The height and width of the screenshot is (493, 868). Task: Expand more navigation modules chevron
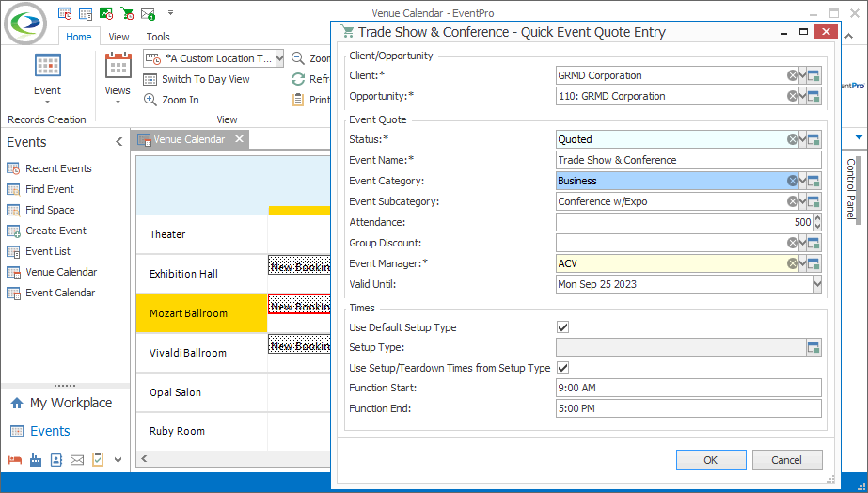(118, 460)
